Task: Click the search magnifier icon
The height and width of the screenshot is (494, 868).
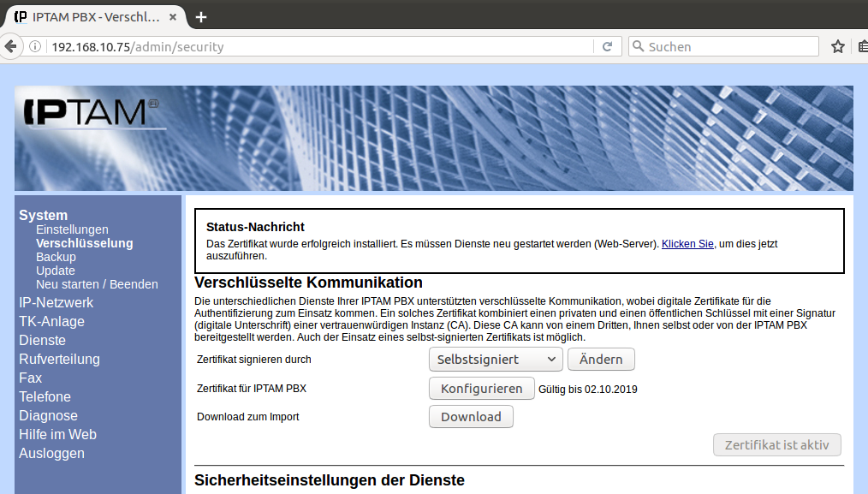Action: pyautogui.click(x=638, y=46)
